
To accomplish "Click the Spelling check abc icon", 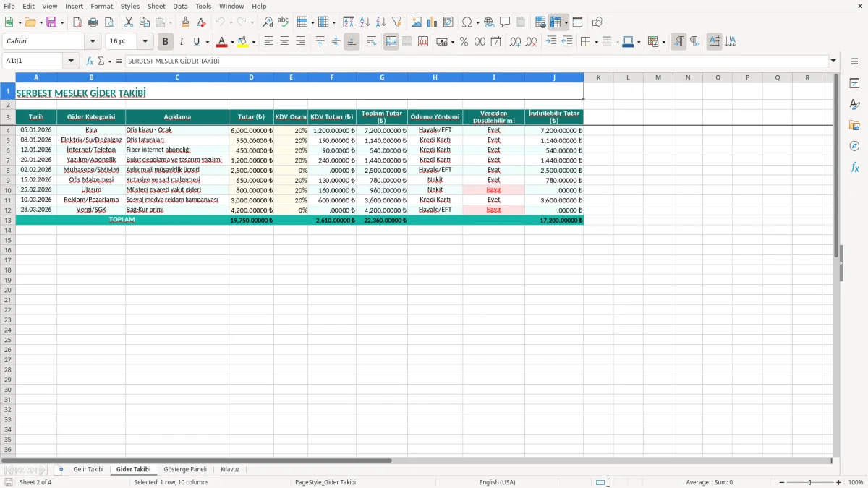I will point(284,22).
